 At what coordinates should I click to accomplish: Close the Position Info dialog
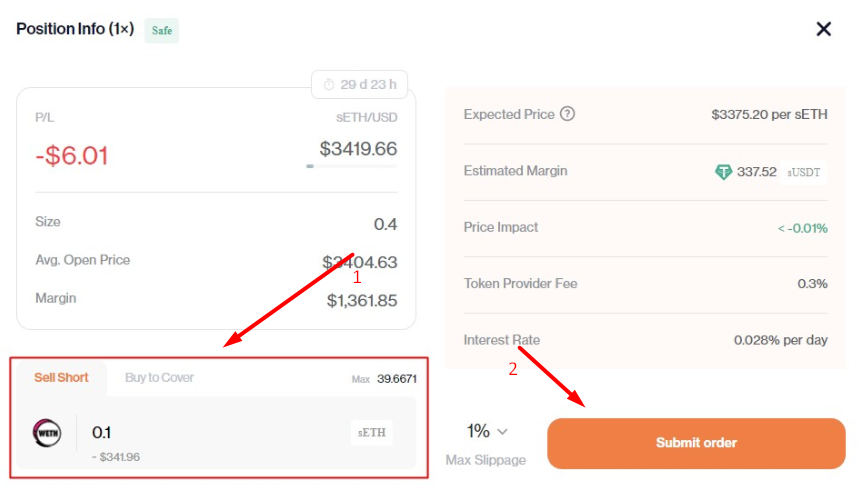[x=823, y=29]
